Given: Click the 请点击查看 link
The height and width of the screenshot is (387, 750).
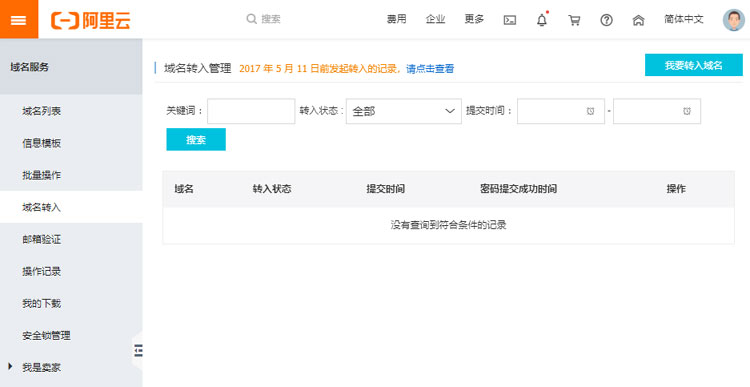Looking at the screenshot, I should click(430, 69).
